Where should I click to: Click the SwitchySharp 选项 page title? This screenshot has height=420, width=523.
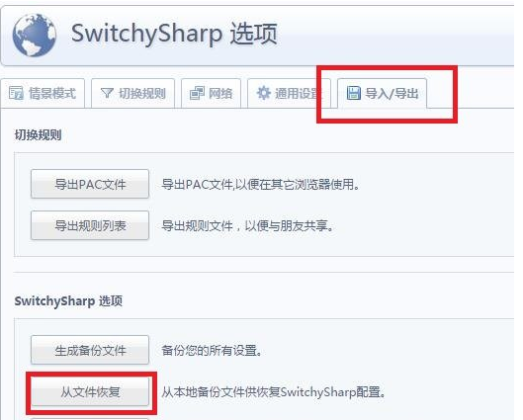[x=174, y=34]
